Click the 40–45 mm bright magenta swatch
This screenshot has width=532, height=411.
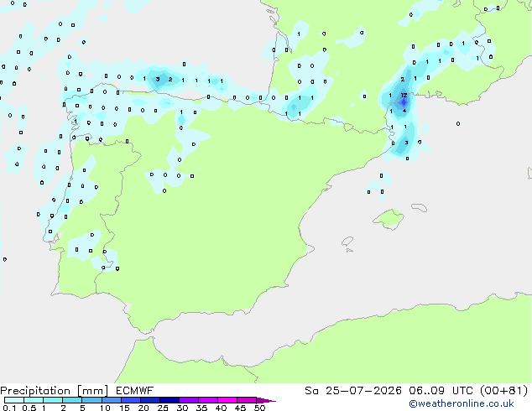[227, 400]
